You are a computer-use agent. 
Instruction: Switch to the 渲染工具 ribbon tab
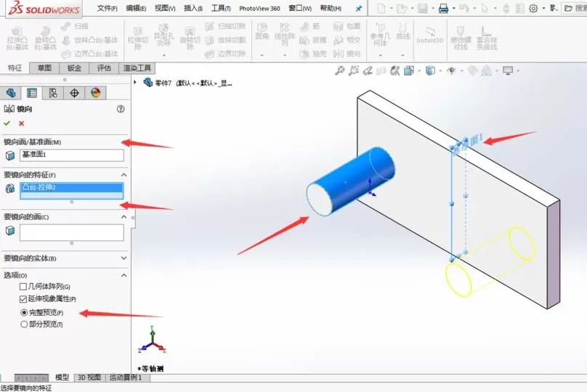[137, 68]
